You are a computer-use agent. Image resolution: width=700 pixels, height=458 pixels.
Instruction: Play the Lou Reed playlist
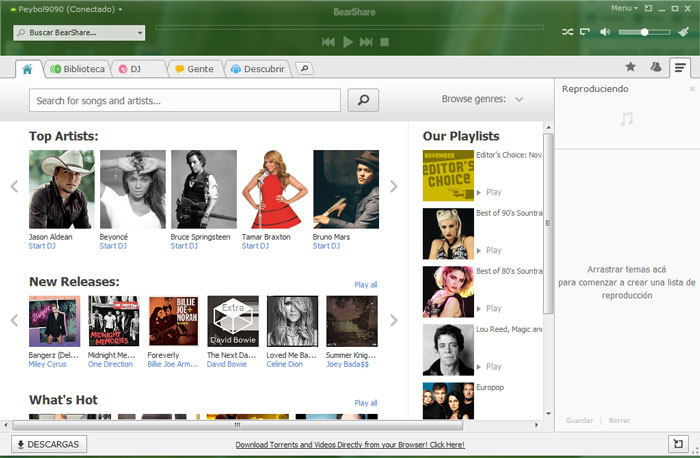click(489, 366)
